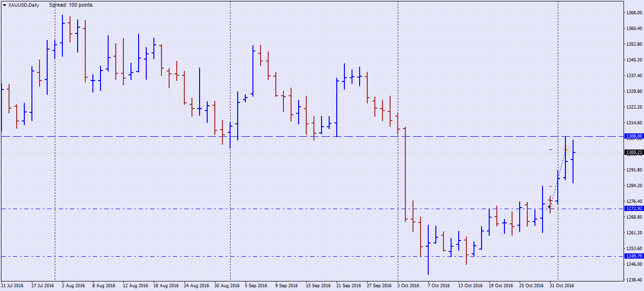
Task: Click the 1368.00 price axis value
Action: coord(634,13)
